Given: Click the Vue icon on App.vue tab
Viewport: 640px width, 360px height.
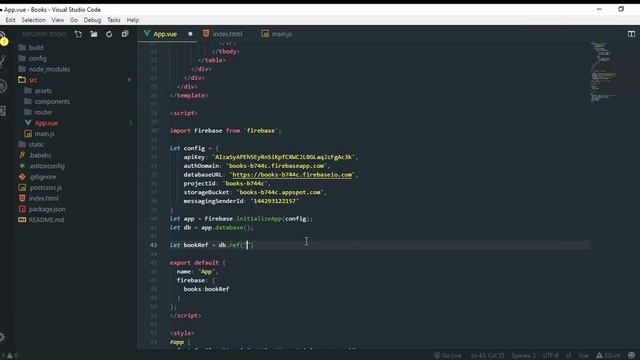Looking at the screenshot, I should [x=147, y=33].
